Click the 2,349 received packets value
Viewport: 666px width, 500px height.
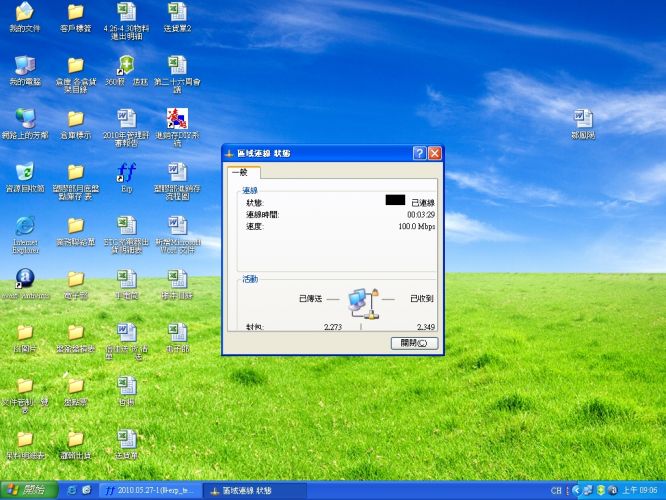click(x=426, y=327)
